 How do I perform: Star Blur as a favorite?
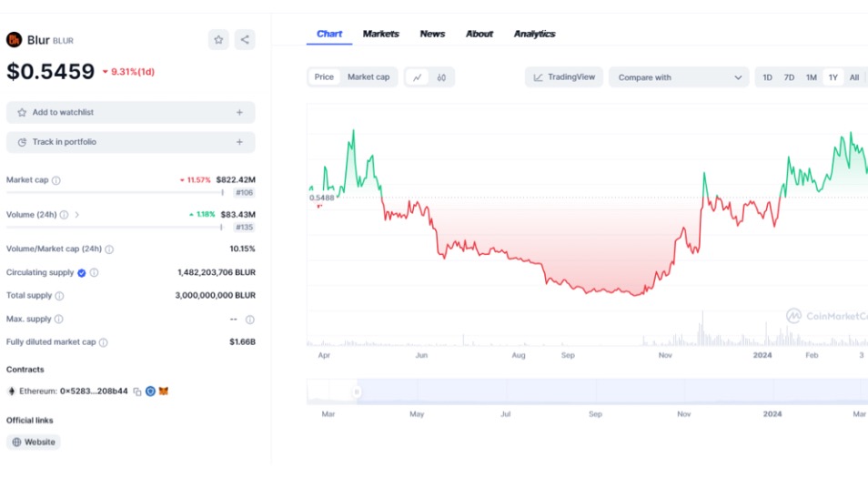click(218, 40)
